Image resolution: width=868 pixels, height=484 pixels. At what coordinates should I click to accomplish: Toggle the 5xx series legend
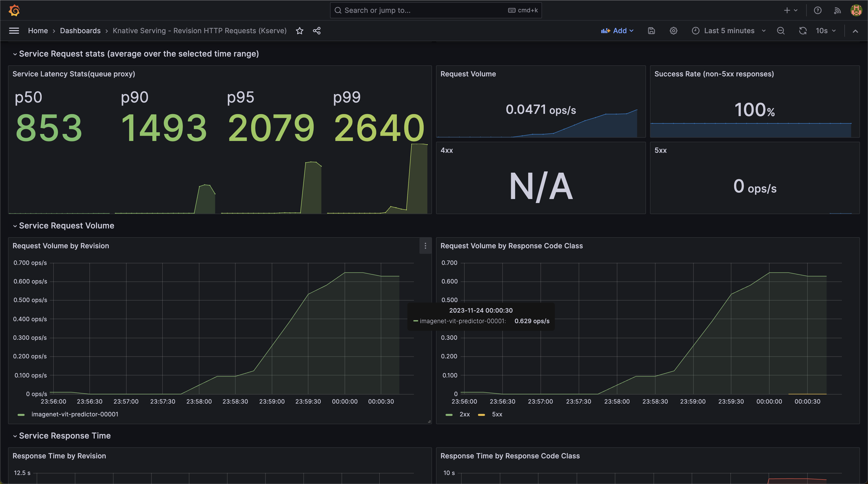click(x=497, y=414)
